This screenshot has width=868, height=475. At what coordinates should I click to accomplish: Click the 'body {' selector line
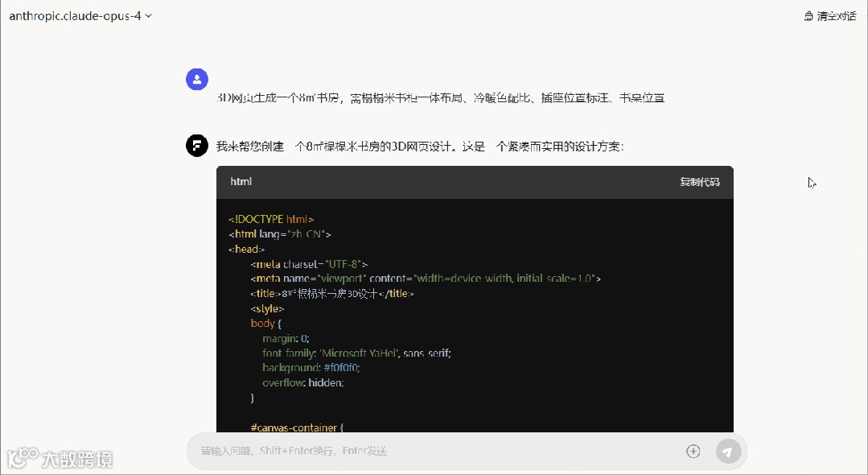(266, 323)
